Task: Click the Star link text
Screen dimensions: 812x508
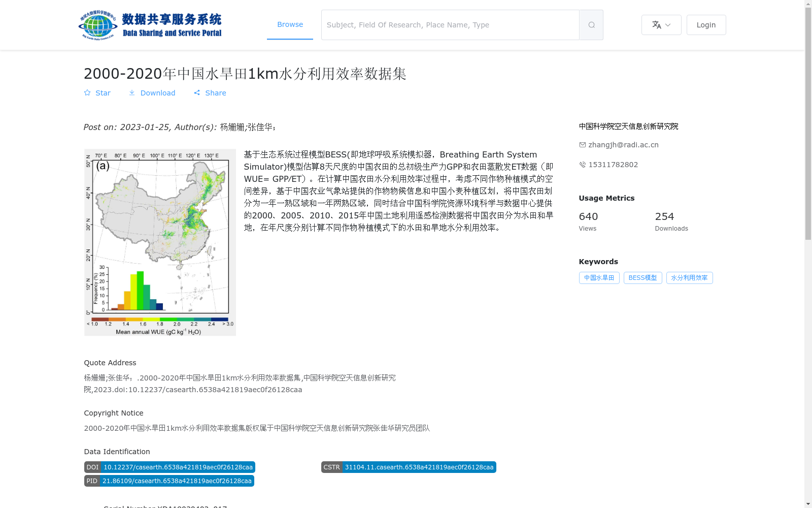Action: [103, 93]
